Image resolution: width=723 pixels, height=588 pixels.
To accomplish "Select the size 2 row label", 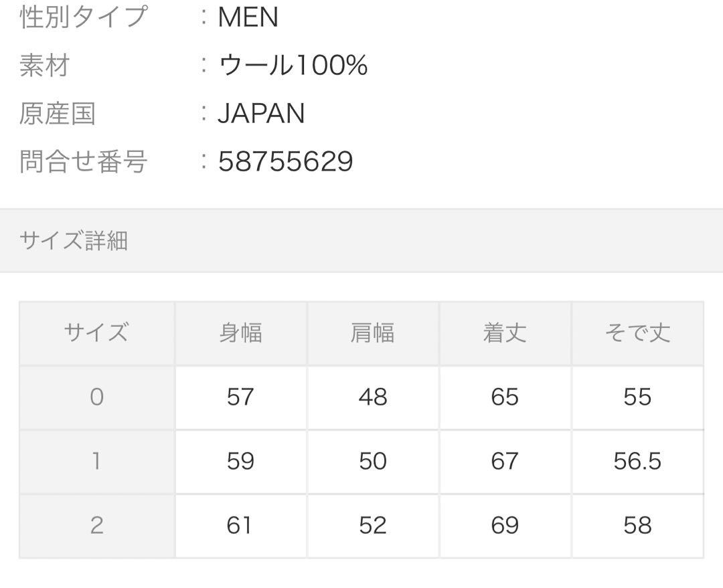I will (97, 525).
